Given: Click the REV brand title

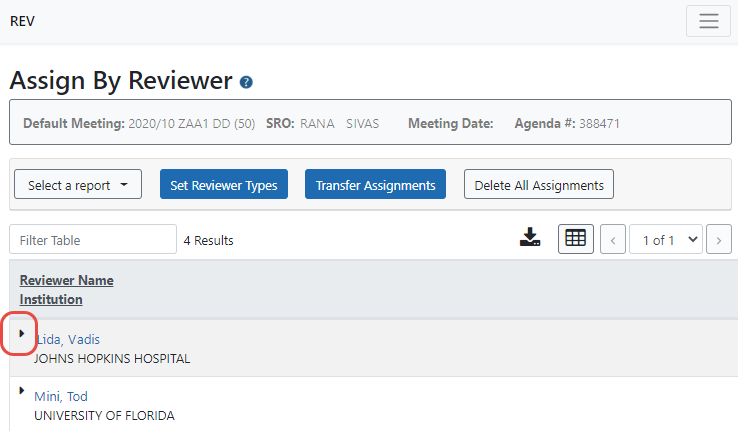Looking at the screenshot, I should click(22, 21).
